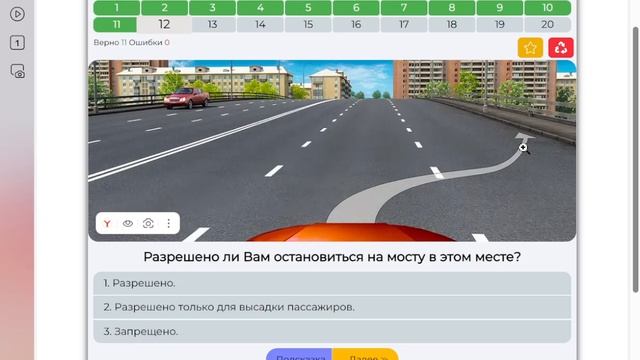
Task: Jump to question 13
Action: [x=213, y=24]
